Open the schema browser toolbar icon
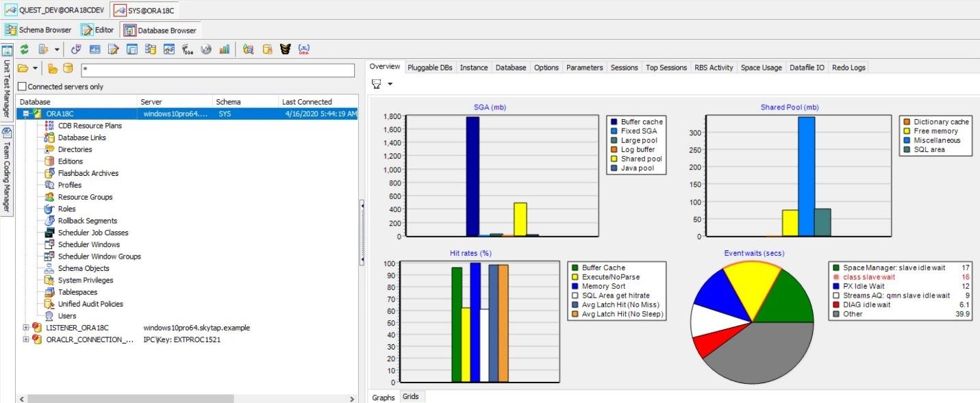The image size is (980, 403). point(151,49)
